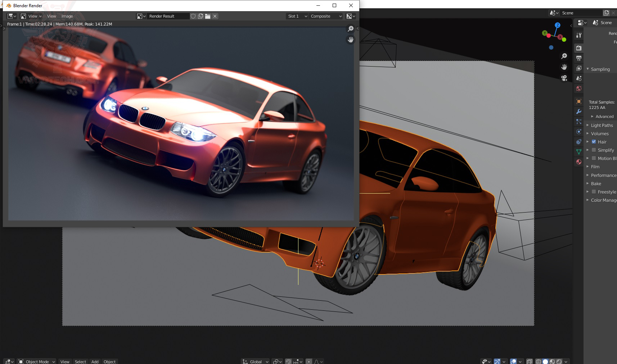The width and height of the screenshot is (617, 364).
Task: Open the viewport shading options dropdown arrow
Action: pos(566,361)
